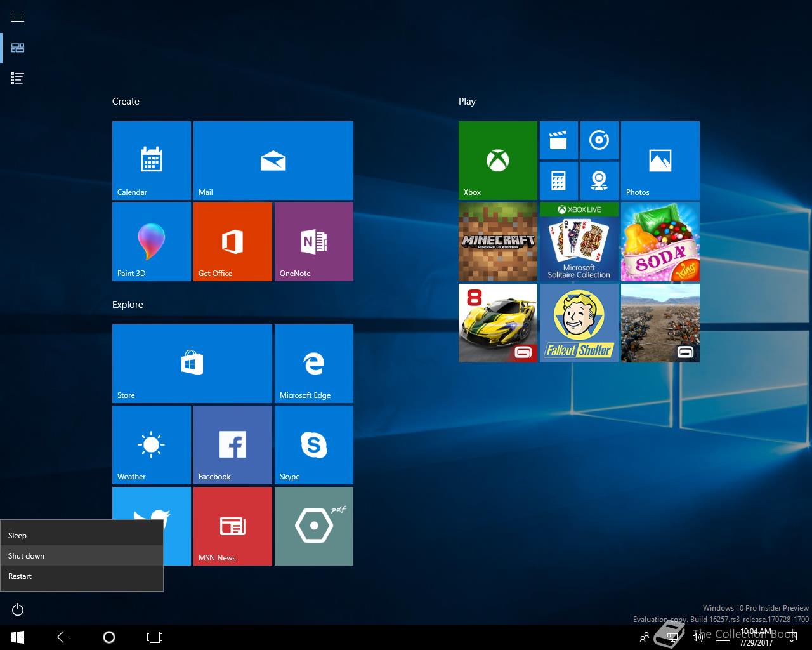The width and height of the screenshot is (812, 650).
Task: Launch the Fallout Shelter tile
Action: (x=579, y=323)
